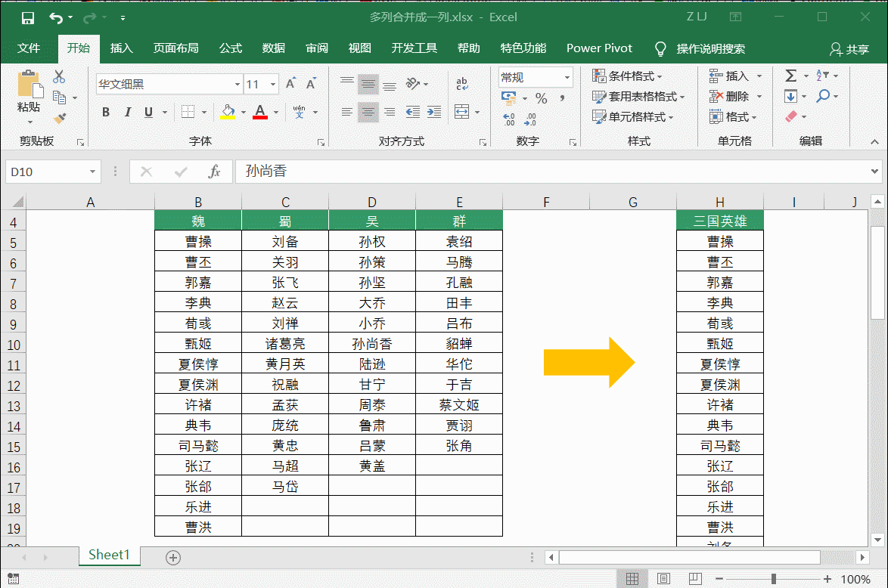Open the Name Box dropdown arrow
888x588 pixels.
(92, 172)
